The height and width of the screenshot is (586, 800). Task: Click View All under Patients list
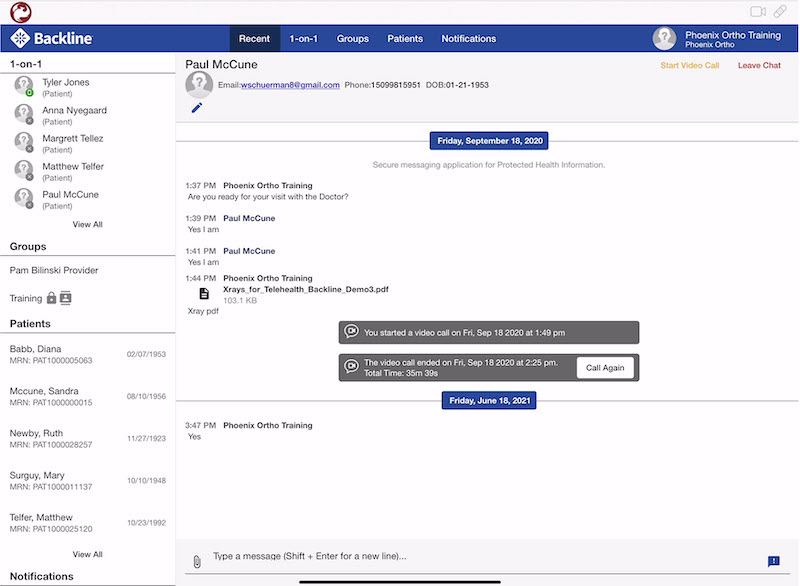(87, 554)
